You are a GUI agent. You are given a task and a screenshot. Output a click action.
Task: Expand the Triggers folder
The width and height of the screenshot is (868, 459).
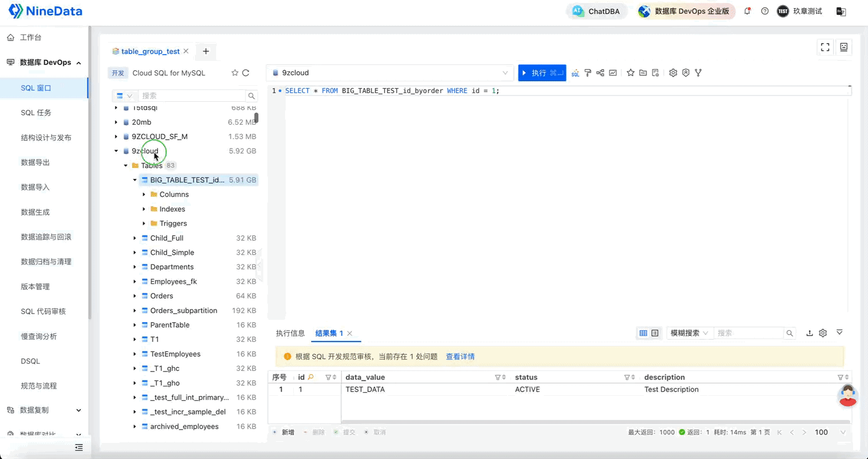coord(144,223)
